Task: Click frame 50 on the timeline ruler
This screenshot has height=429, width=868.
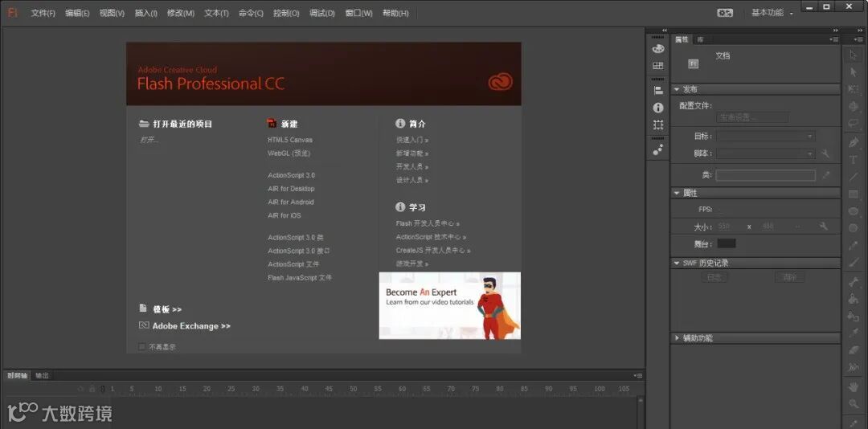Action: [x=353, y=389]
